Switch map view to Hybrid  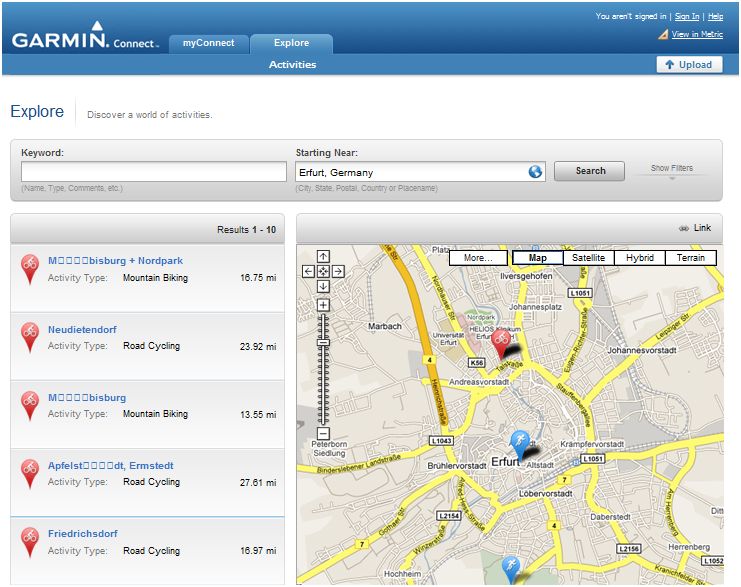pos(639,258)
